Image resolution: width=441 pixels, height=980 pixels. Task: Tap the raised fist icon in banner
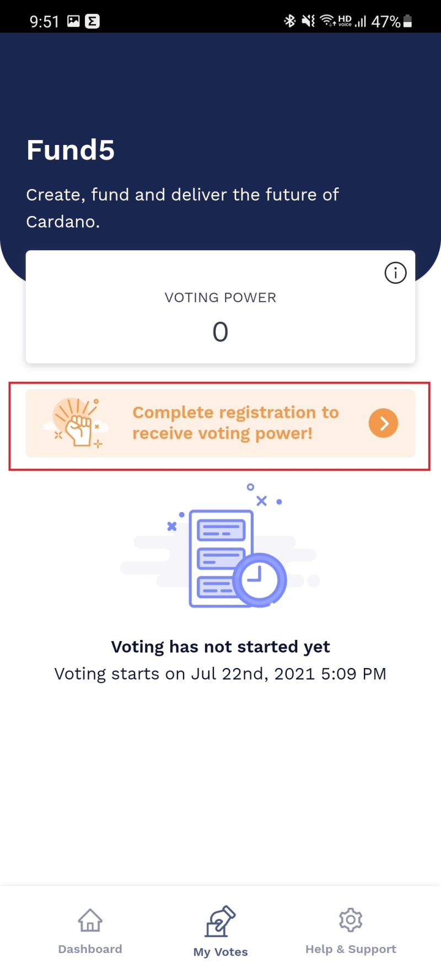[78, 423]
